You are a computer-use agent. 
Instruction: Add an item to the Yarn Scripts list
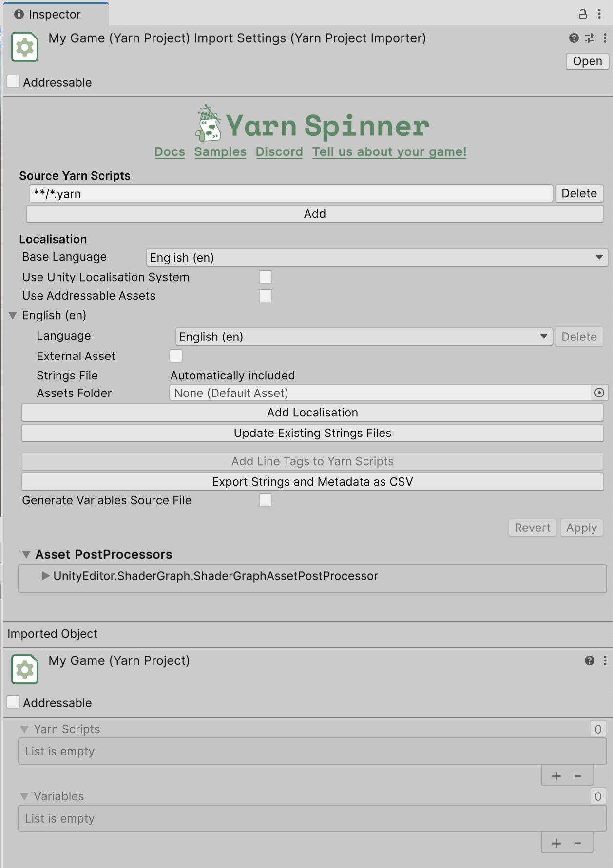(556, 776)
